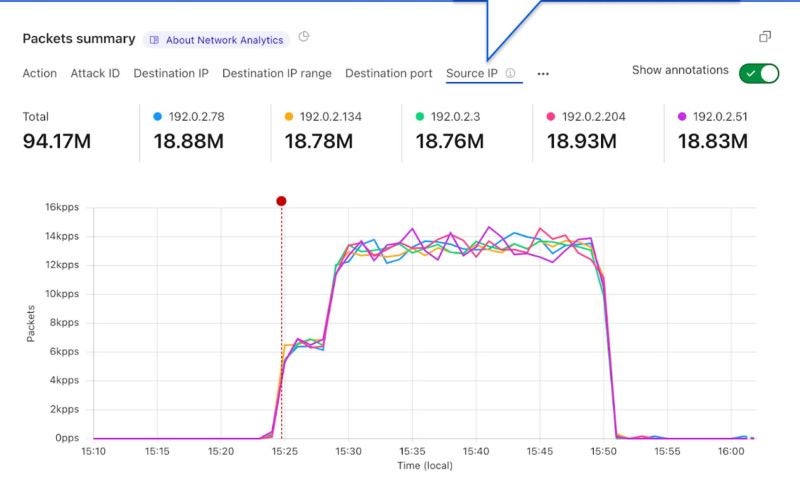Click the 192.0.2.3 legend label
This screenshot has height=485, width=800.
455,117
